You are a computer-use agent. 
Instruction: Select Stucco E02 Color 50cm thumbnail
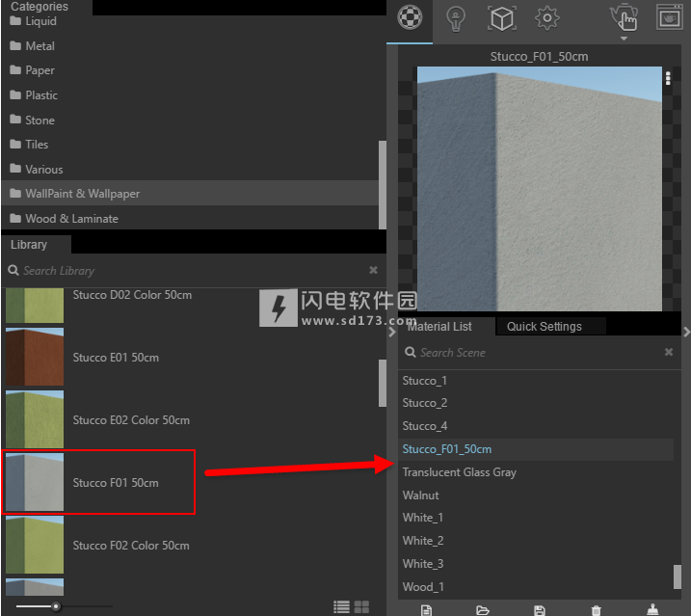(x=35, y=419)
